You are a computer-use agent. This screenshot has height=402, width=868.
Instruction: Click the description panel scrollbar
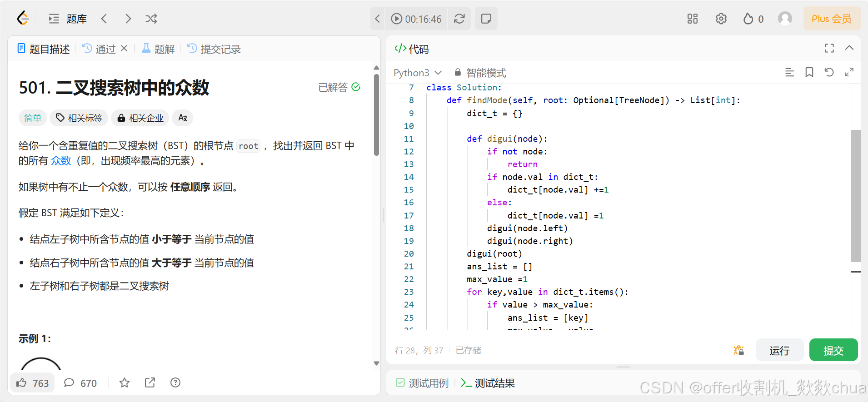(376, 115)
